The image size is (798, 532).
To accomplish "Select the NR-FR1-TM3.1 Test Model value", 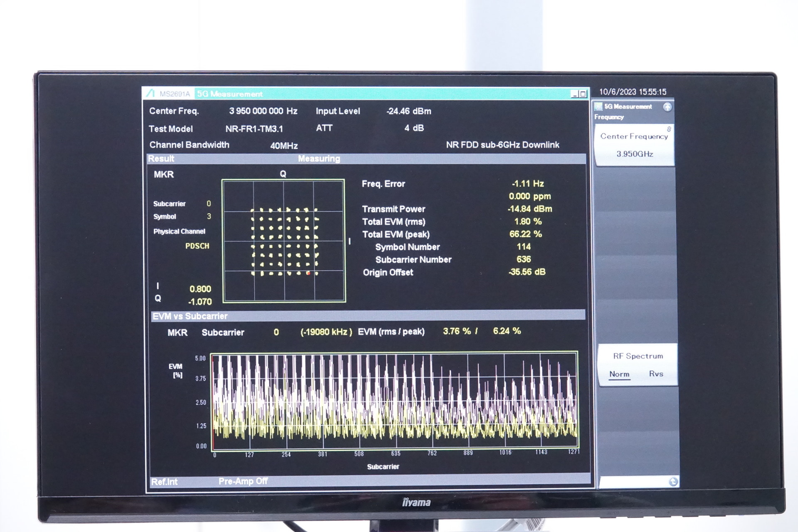I will [254, 129].
